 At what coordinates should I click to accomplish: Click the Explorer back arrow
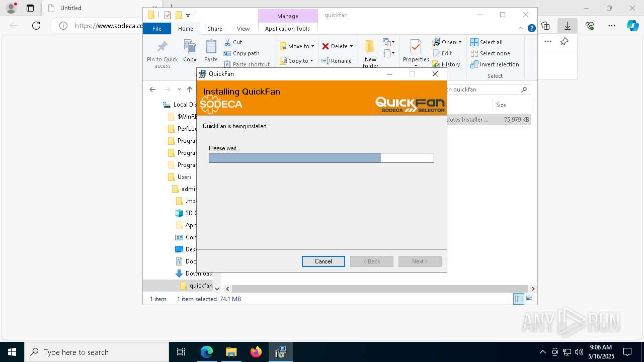(x=152, y=89)
